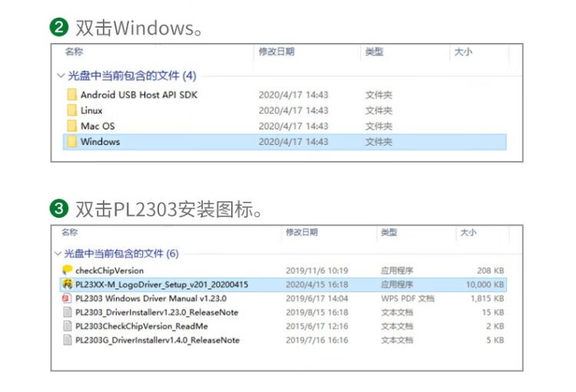Sort lower list by 名称 column header
This screenshot has width=576, height=392.
70,232
